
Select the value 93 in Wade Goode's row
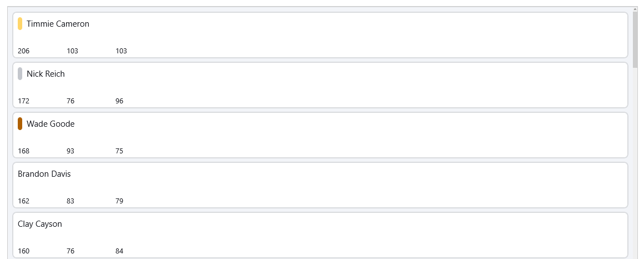point(71,151)
